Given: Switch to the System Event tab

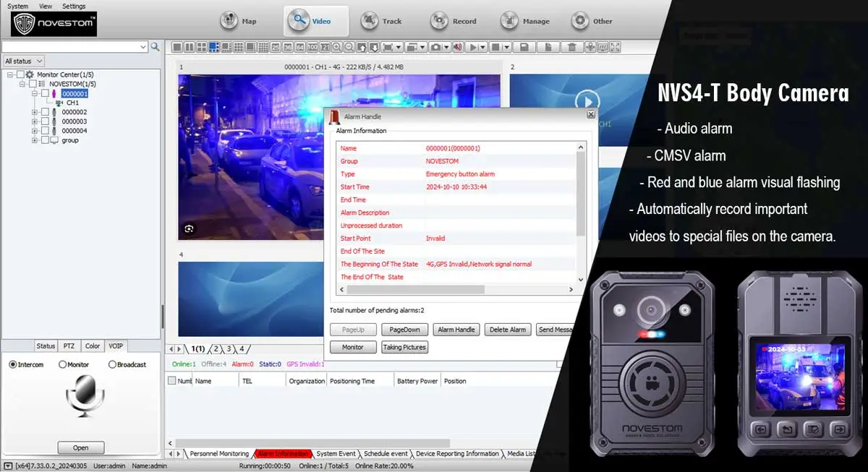Looking at the screenshot, I should click(x=336, y=454).
